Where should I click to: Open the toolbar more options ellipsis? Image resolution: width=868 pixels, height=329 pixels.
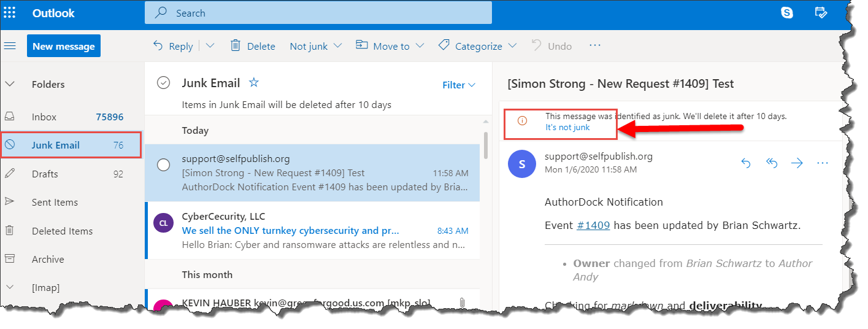click(x=594, y=45)
